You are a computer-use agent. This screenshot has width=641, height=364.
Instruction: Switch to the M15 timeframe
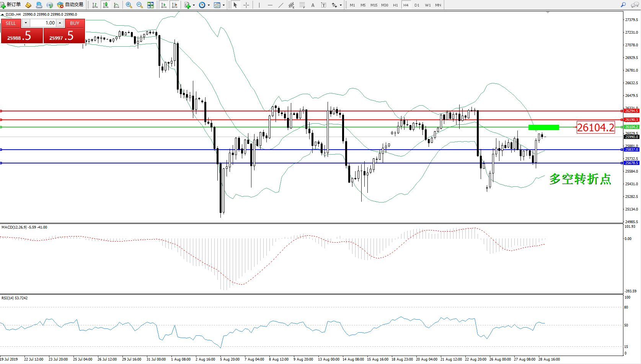pyautogui.click(x=374, y=5)
